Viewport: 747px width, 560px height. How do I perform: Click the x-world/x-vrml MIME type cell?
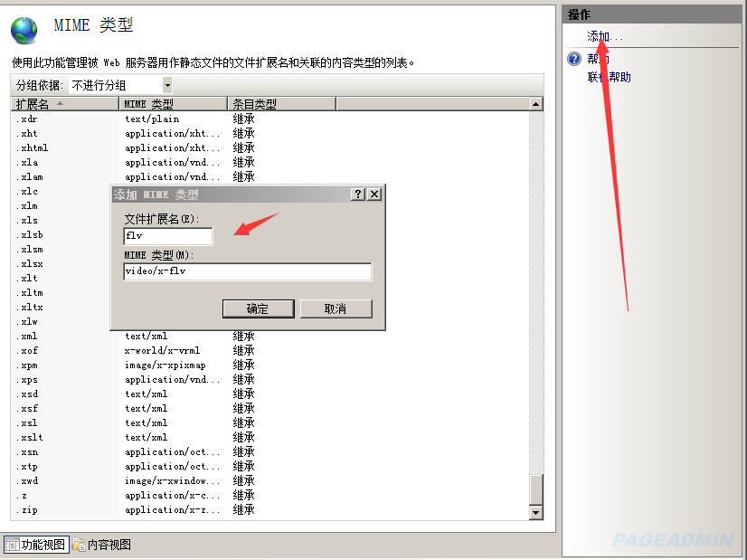click(x=163, y=351)
